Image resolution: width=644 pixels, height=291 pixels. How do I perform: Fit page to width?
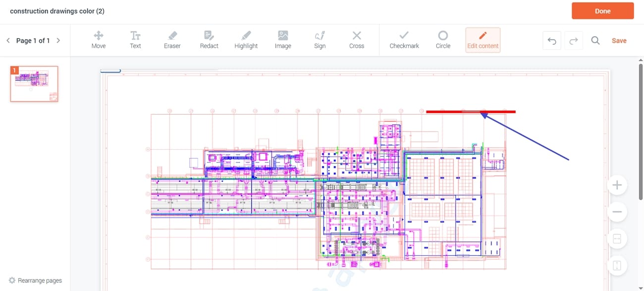617,239
